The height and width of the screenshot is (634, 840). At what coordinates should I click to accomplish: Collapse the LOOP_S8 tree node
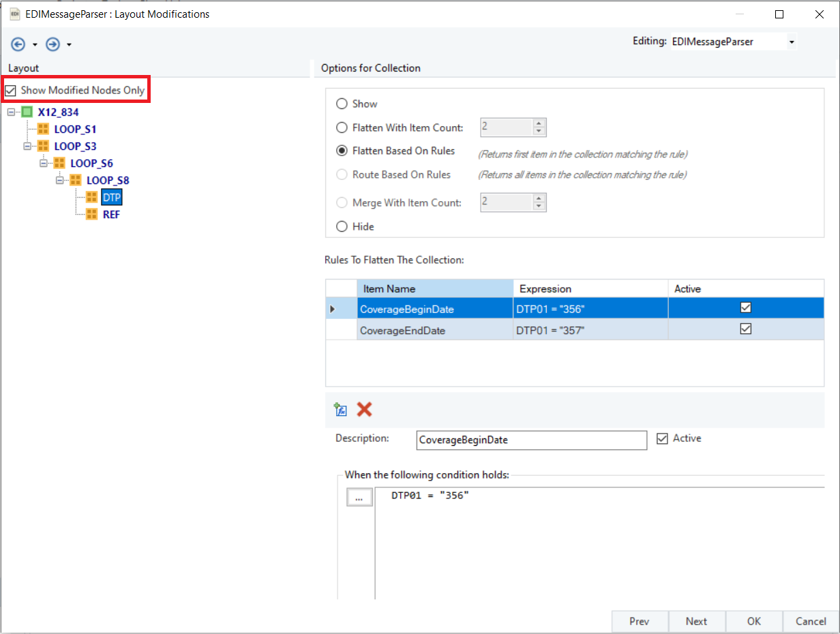[x=60, y=181]
